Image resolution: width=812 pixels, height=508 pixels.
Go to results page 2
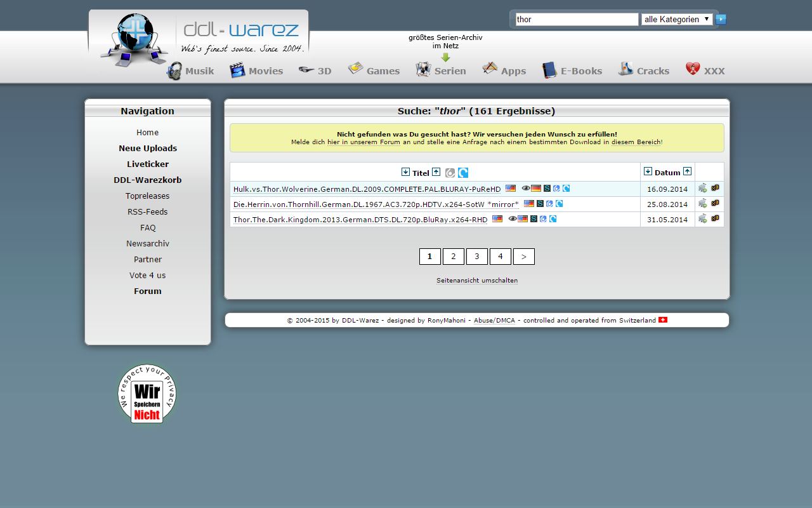point(454,257)
